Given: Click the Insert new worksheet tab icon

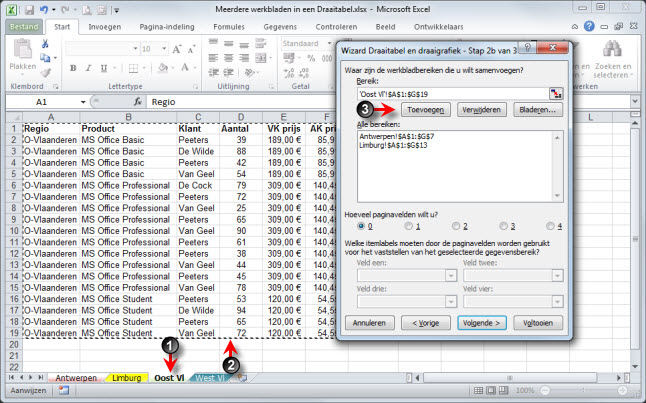Looking at the screenshot, I should [242, 377].
